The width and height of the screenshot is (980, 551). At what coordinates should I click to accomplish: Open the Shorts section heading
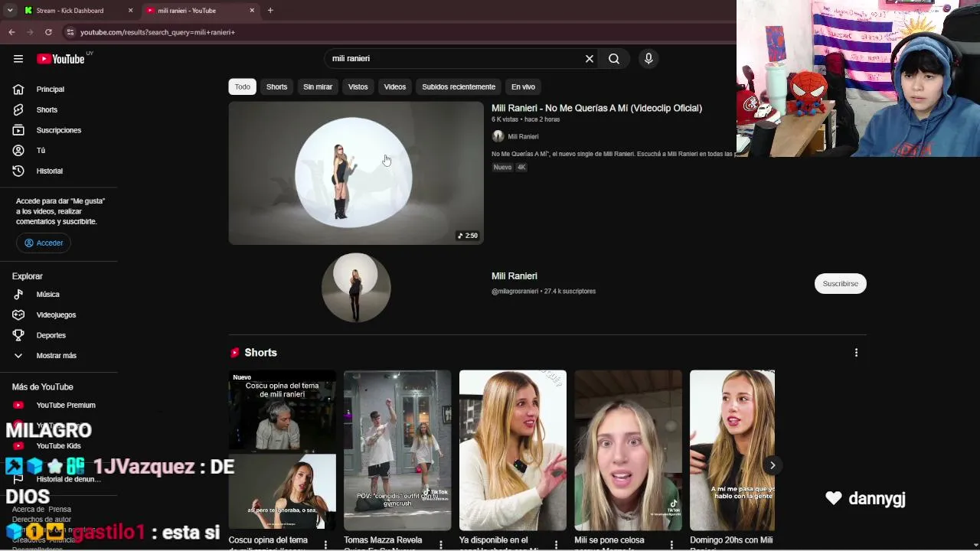pyautogui.click(x=260, y=353)
